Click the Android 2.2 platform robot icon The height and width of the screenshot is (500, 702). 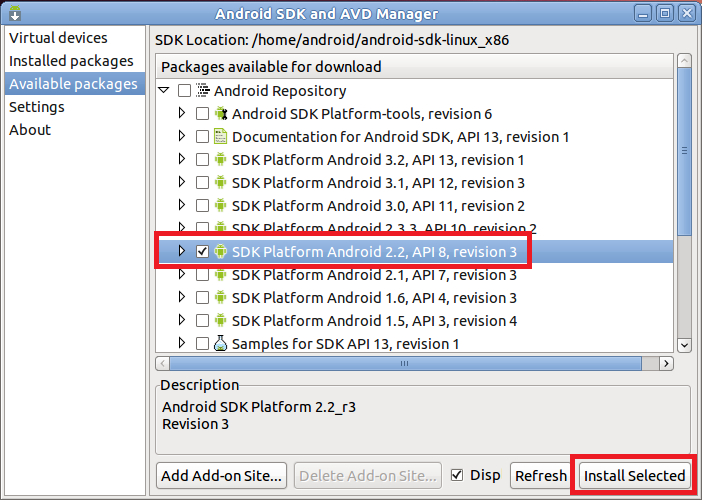click(220, 251)
